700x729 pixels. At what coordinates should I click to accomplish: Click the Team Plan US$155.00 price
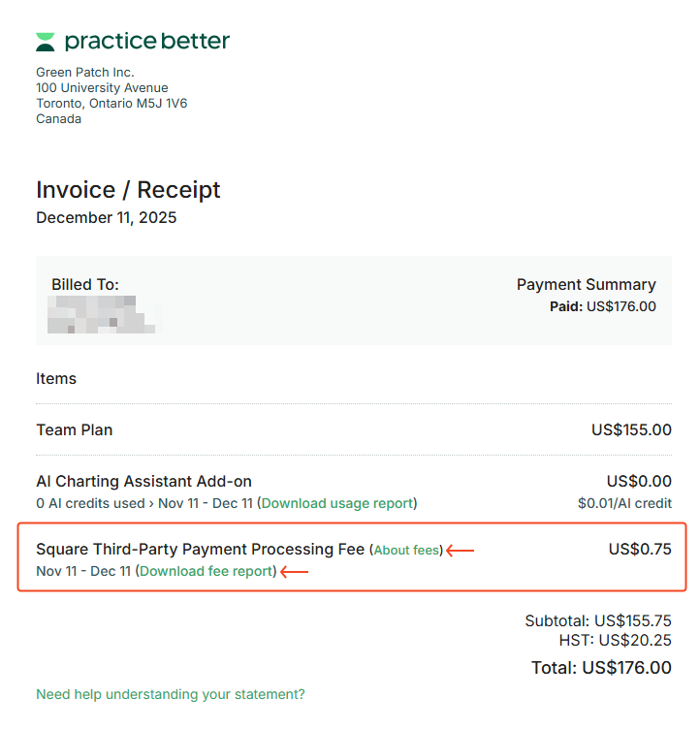pyautogui.click(x=631, y=429)
